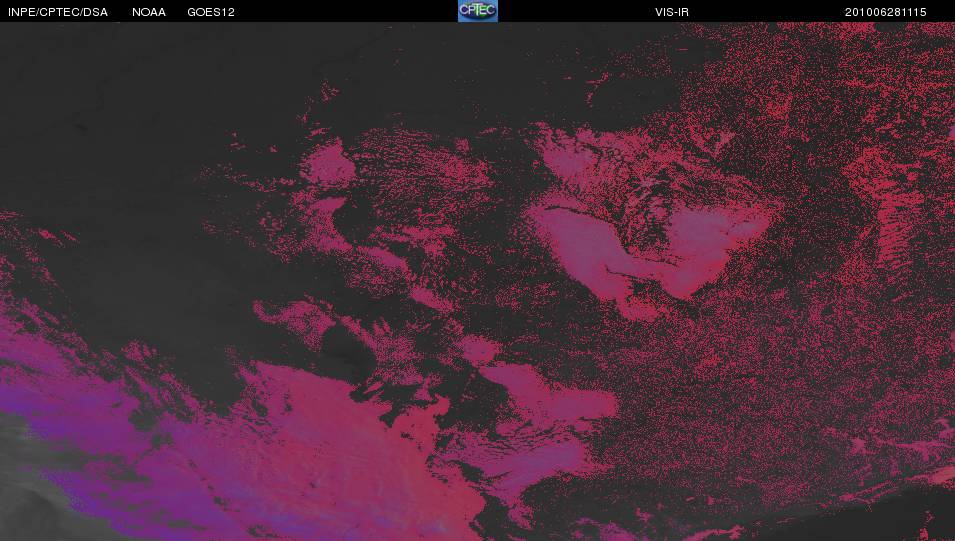Select the INPE/CPTEC/DSA label

(x=58, y=12)
